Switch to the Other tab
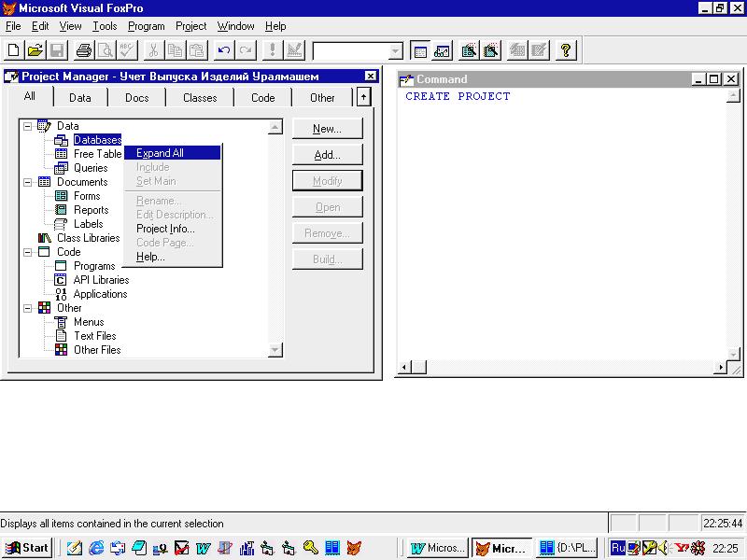The image size is (747, 560). 322,98
